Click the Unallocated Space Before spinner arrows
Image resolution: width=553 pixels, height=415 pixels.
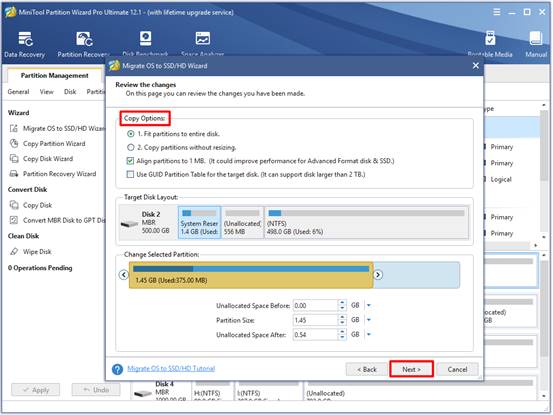coord(342,305)
